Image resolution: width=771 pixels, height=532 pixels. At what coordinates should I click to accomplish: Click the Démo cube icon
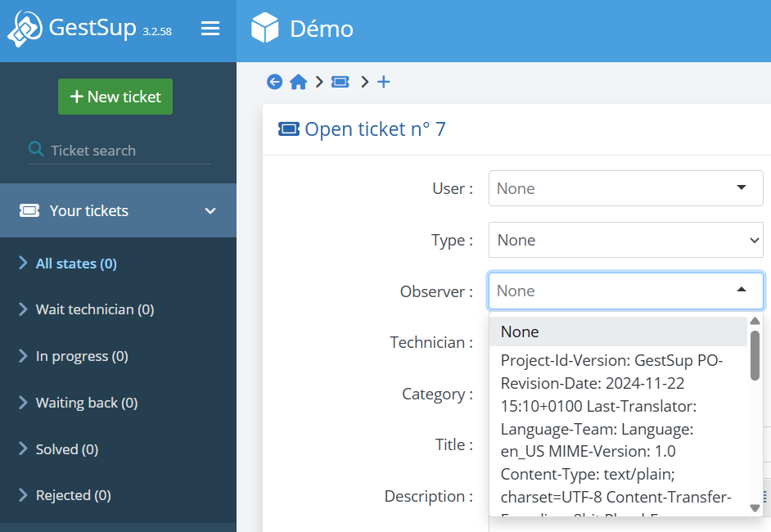point(265,29)
